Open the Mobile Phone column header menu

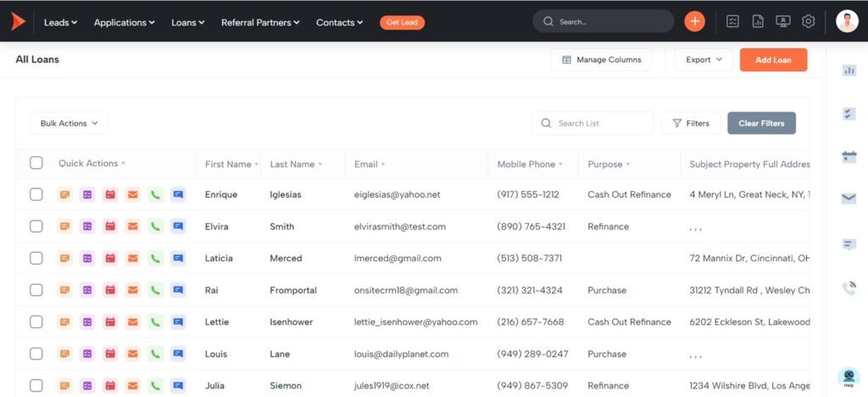coord(560,165)
